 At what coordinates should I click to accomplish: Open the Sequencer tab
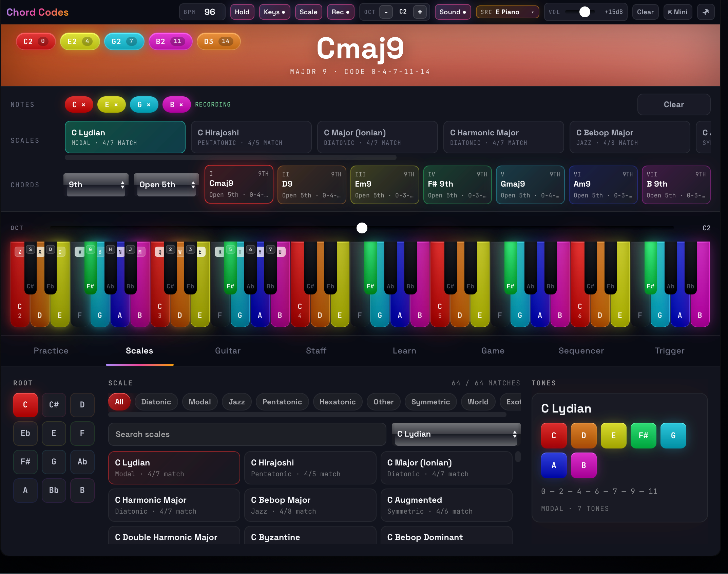(581, 350)
